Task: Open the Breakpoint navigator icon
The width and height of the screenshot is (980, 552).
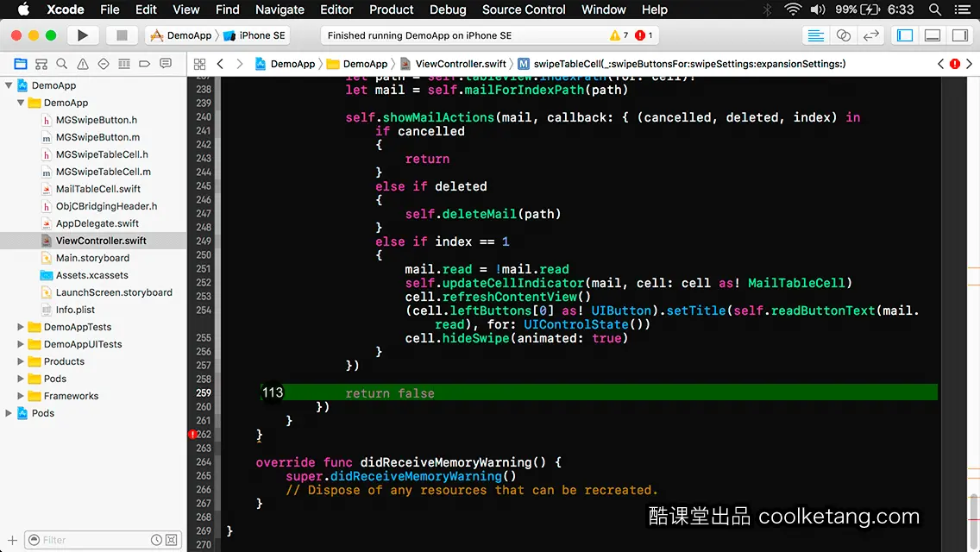Action: pos(144,64)
